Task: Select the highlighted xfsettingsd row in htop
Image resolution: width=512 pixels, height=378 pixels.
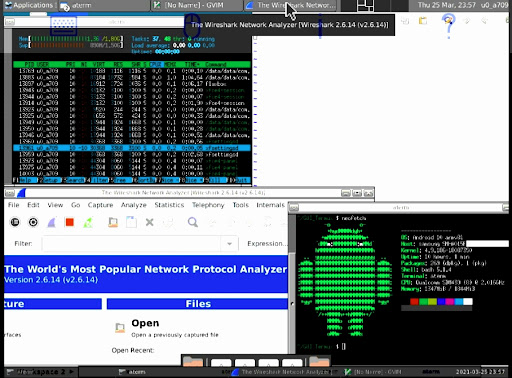Action: pos(132,148)
